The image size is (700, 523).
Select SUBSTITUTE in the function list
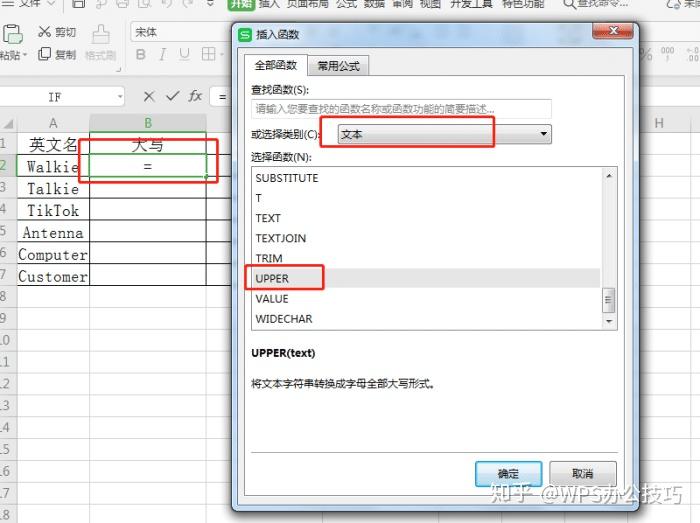(426, 178)
